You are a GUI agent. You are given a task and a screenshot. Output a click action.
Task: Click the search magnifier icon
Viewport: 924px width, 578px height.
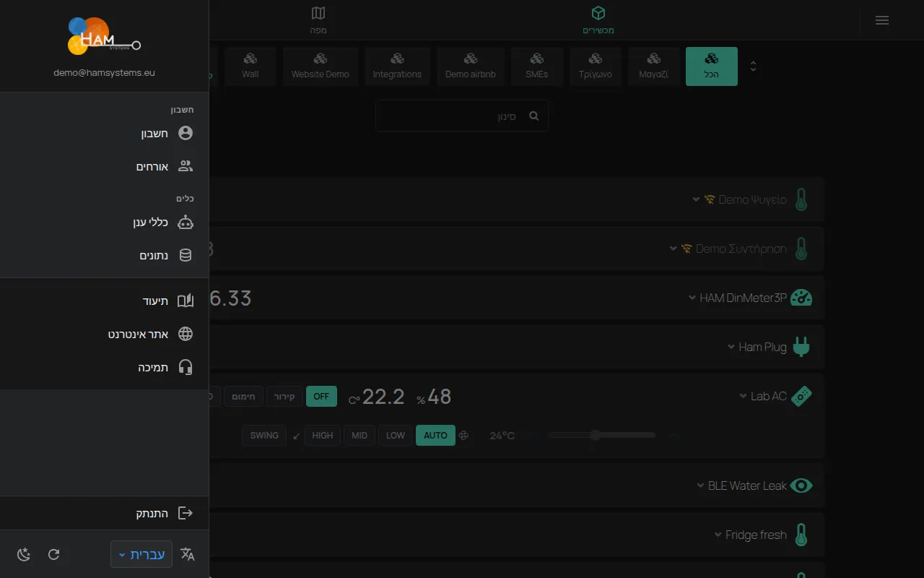[534, 116]
